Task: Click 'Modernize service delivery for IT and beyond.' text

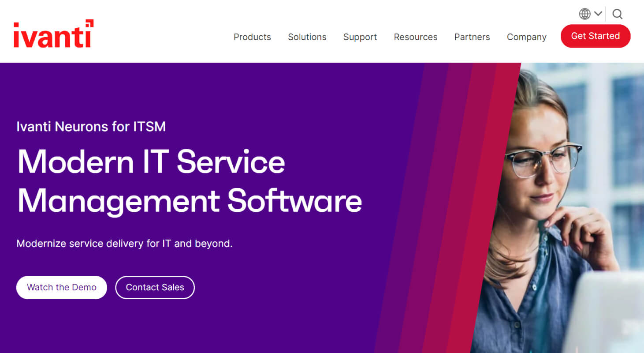Action: 124,244
